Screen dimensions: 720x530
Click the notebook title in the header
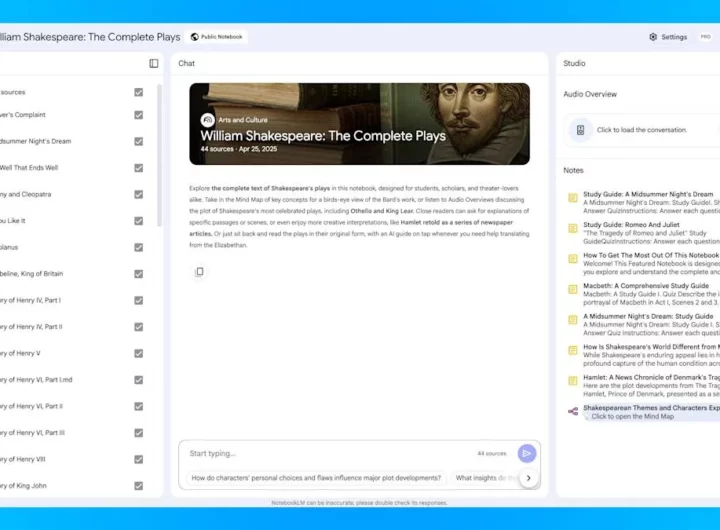(x=90, y=37)
